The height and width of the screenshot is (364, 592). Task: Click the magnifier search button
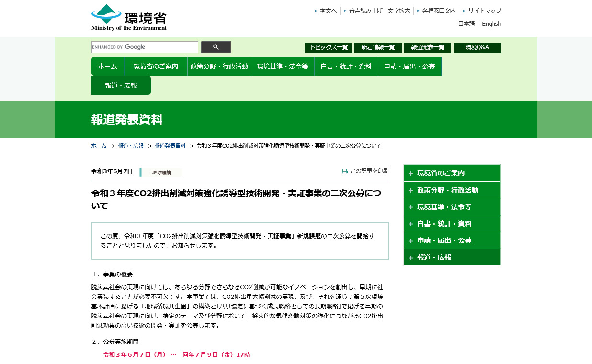(x=216, y=47)
